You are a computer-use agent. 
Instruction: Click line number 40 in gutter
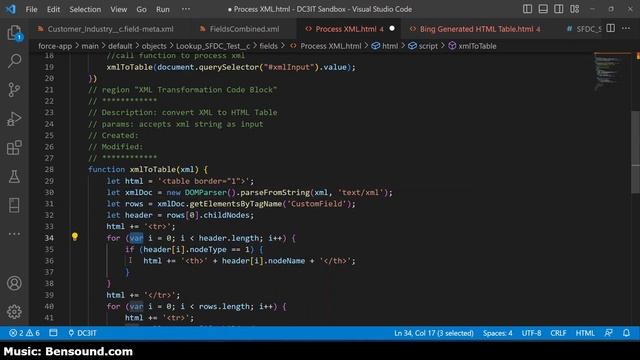[49, 306]
